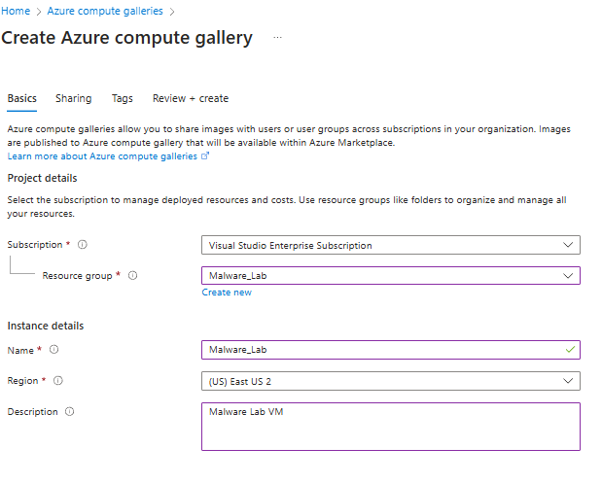The width and height of the screenshot is (602, 483).
Task: Select the Basics tab
Action: [x=22, y=98]
